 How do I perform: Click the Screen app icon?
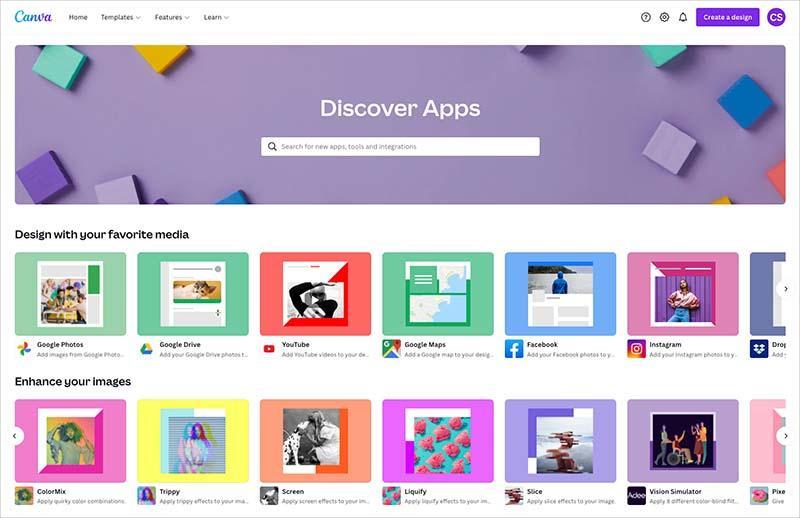tap(269, 496)
